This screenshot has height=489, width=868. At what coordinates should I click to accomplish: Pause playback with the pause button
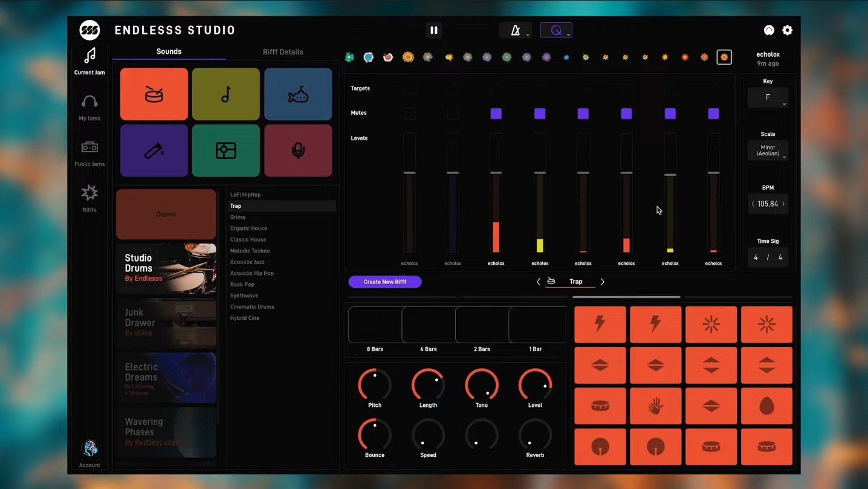434,30
